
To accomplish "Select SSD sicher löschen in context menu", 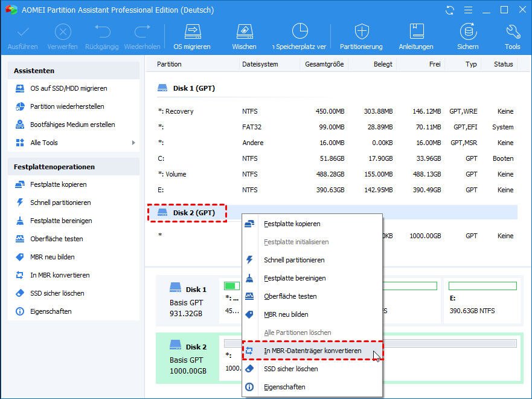I will (x=290, y=369).
